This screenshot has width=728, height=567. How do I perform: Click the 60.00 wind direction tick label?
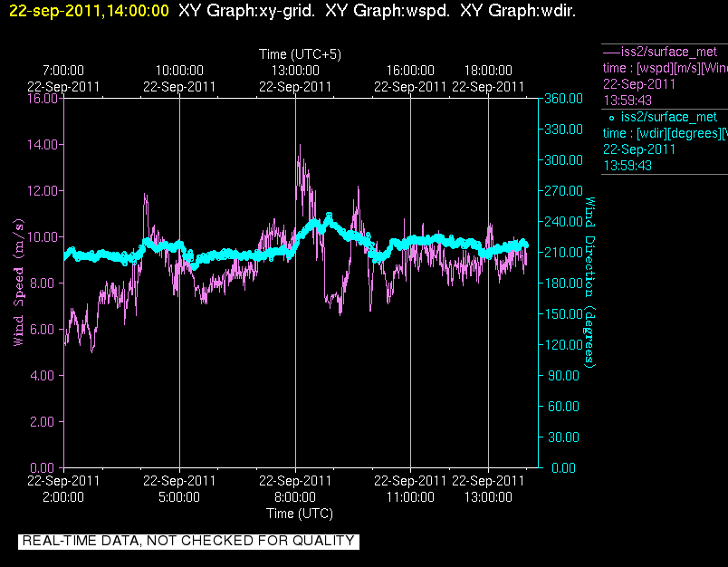tap(563, 407)
